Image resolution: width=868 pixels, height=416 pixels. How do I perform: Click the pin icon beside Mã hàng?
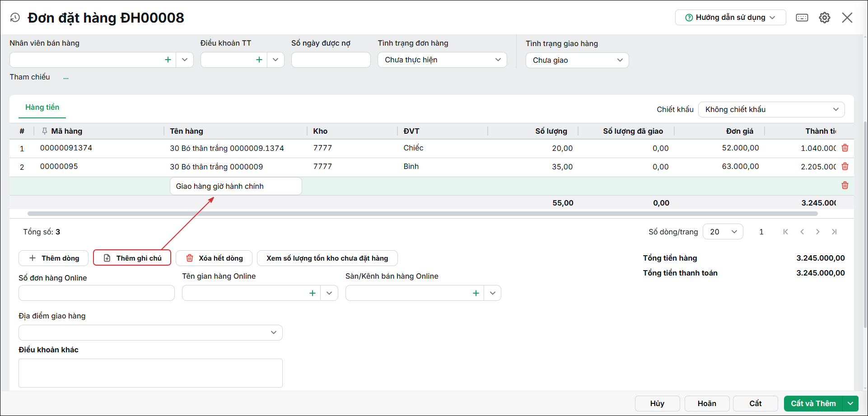[44, 131]
